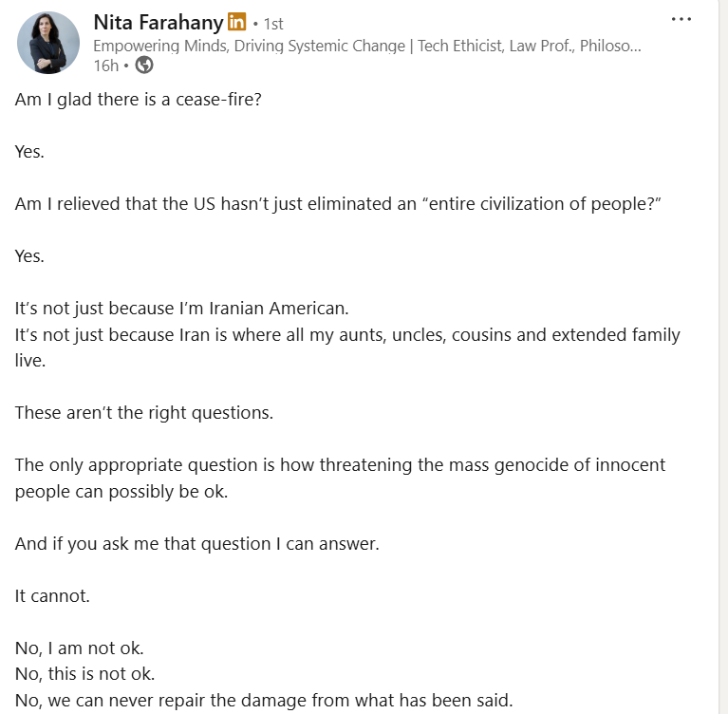This screenshot has height=714, width=728.
Task: Click the LinkedIn Premium badge beside the name
Action: [237, 23]
